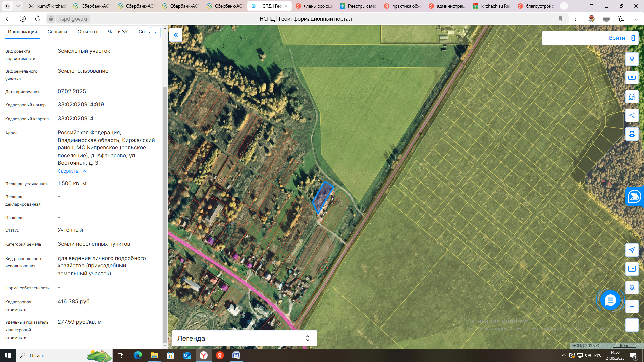The image size is (644, 362).
Task: Zoom in with the plus button
Action: point(632,306)
